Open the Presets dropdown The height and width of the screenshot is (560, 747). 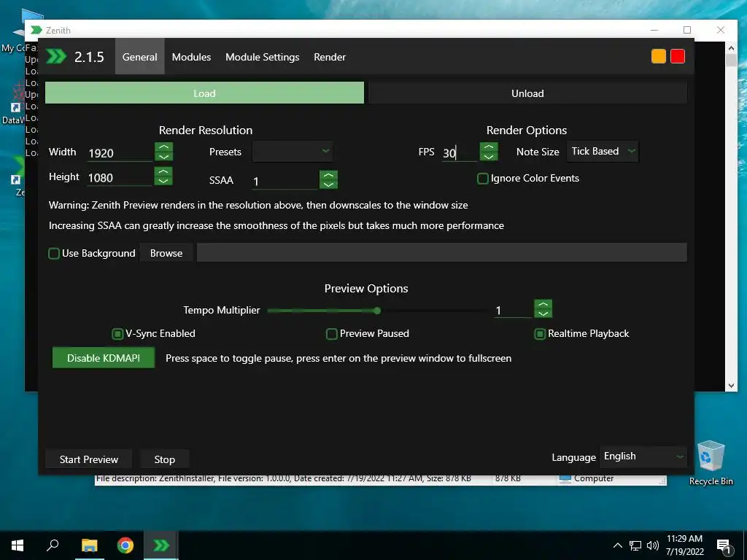(292, 152)
